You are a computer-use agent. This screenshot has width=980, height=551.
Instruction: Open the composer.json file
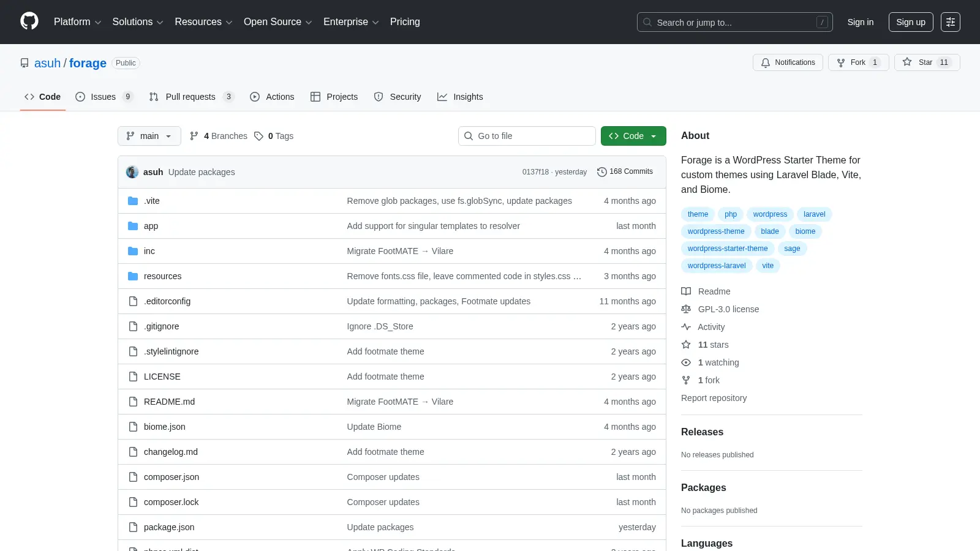tap(171, 477)
